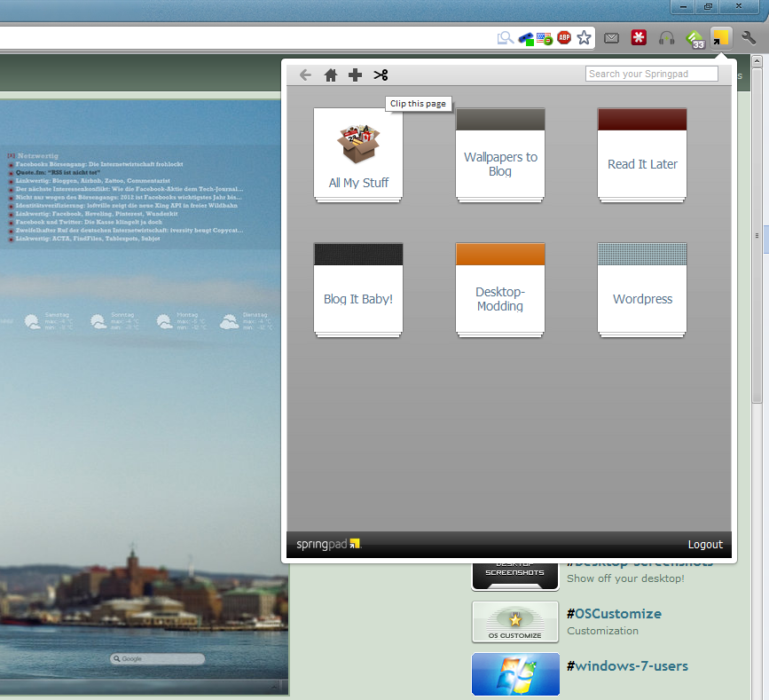Click the springpad logo in footer
769x700 pixels.
click(328, 544)
